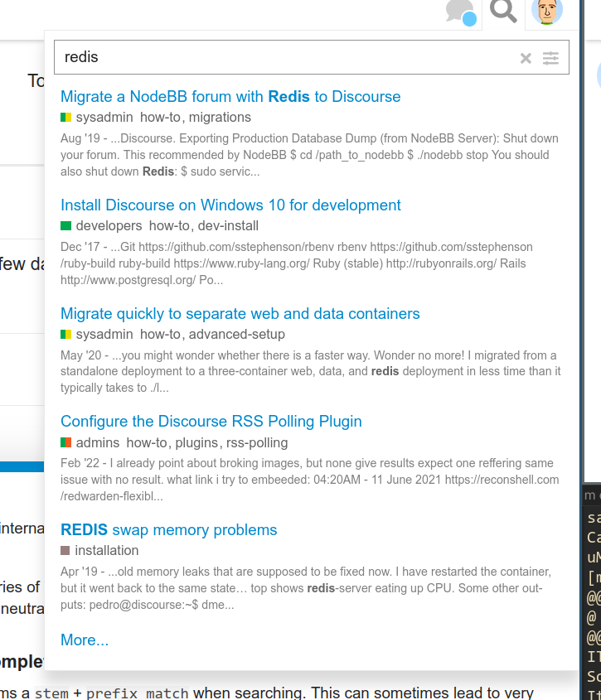Select the 'developers' category label
The height and width of the screenshot is (700, 601).
109,226
